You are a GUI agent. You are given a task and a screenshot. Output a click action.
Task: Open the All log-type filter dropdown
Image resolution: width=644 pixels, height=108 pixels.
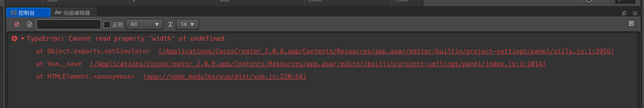click(144, 25)
